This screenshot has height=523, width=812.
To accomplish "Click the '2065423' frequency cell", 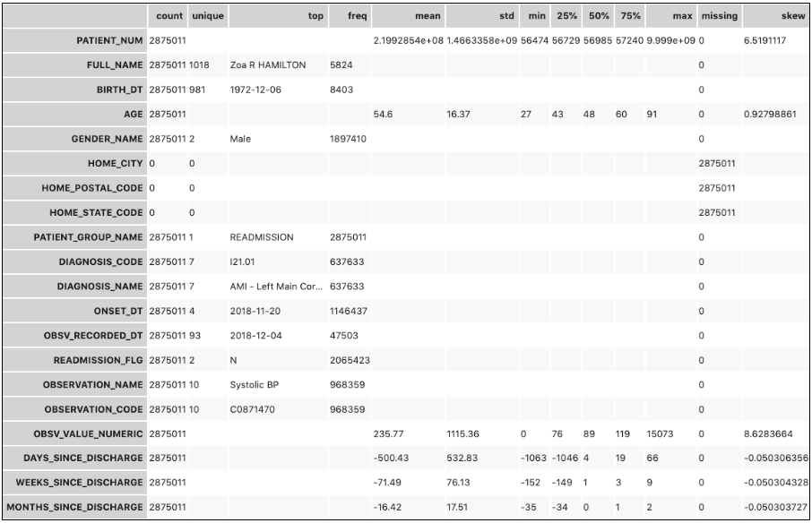I will 350,360.
